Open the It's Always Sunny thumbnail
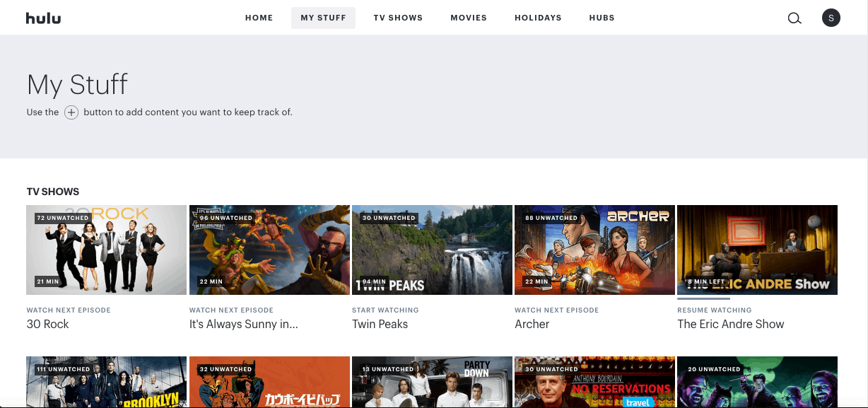Screen dimensions: 868x408 pos(269,250)
